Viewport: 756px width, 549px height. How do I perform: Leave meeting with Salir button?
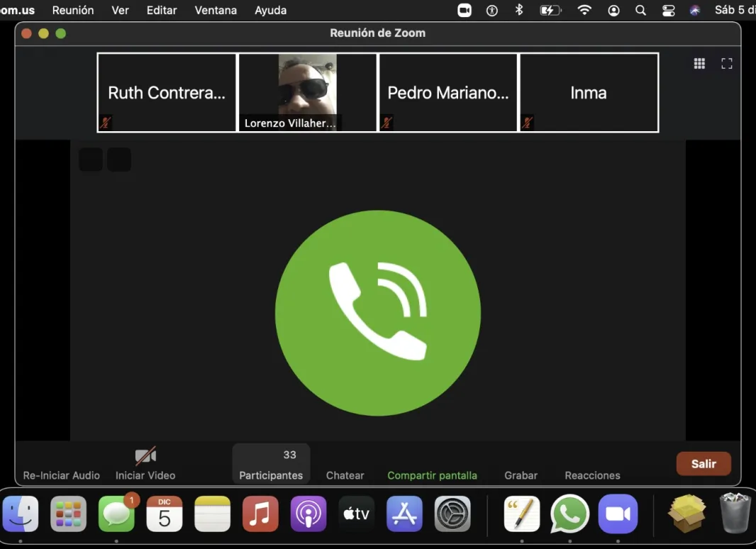pyautogui.click(x=704, y=463)
